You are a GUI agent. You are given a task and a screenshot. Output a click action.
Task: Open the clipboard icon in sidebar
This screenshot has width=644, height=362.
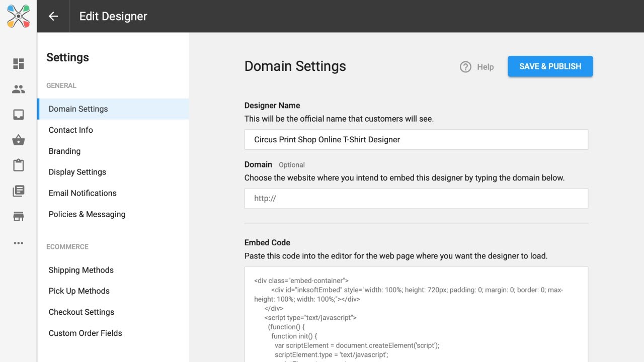[x=19, y=165]
